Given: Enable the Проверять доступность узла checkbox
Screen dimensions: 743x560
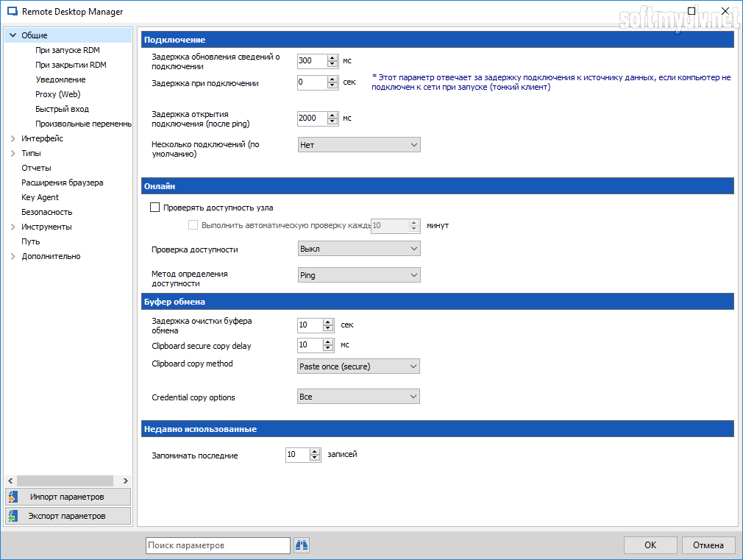Looking at the screenshot, I should pos(154,208).
